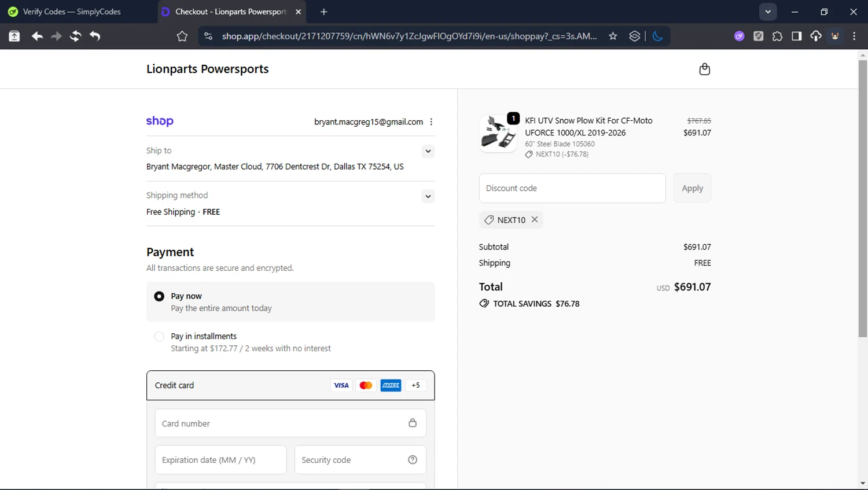Click the Starting at $172.77 installment text
This screenshot has width=868, height=490.
pyautogui.click(x=251, y=348)
